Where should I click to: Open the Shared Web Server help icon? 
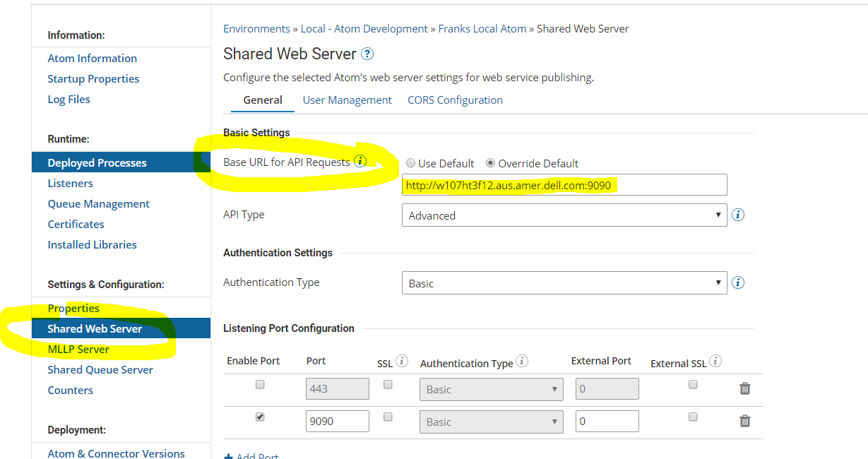tap(368, 54)
